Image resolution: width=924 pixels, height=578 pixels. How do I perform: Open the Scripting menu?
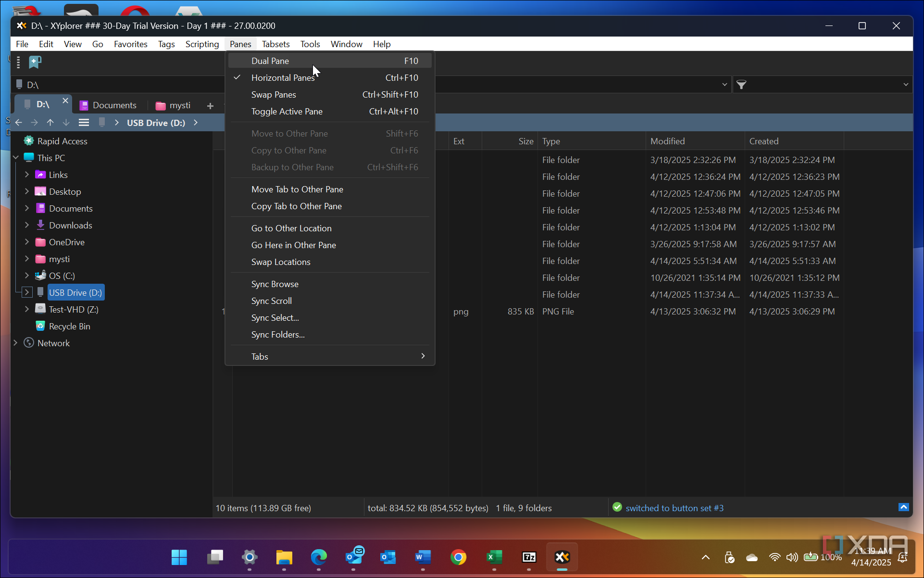[202, 44]
